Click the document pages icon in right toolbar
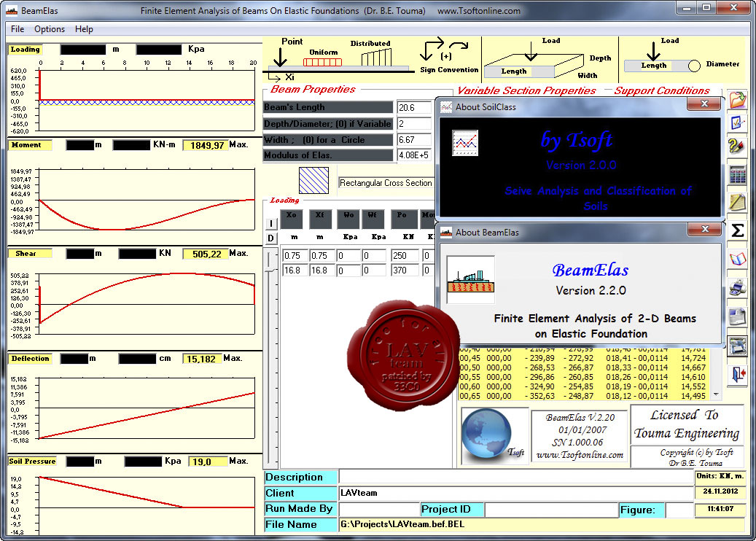The width and height of the screenshot is (756, 541). [737, 317]
